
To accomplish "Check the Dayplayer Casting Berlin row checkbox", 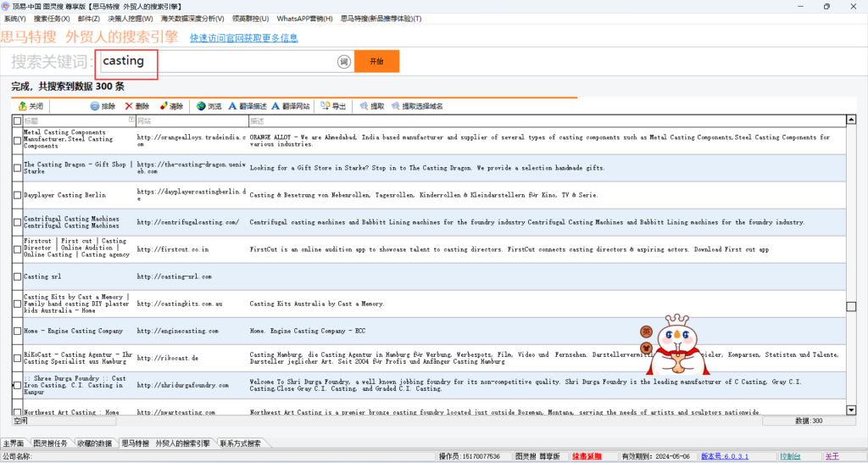I will point(17,195).
